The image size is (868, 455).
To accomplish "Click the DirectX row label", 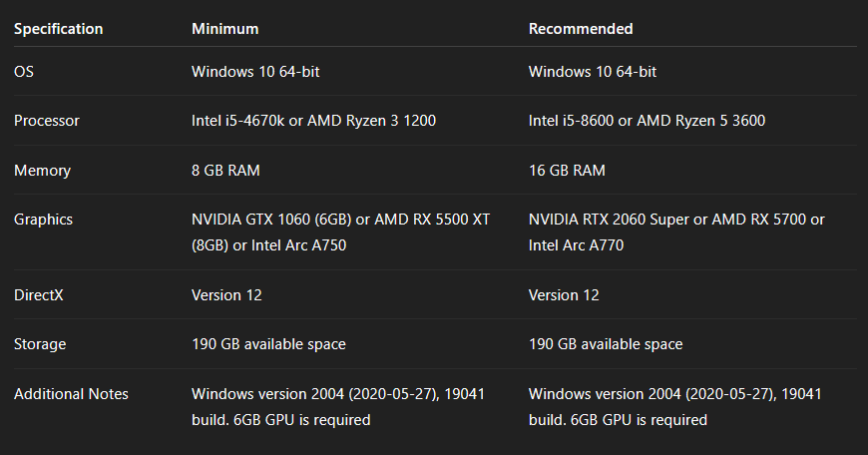I will pos(40,295).
